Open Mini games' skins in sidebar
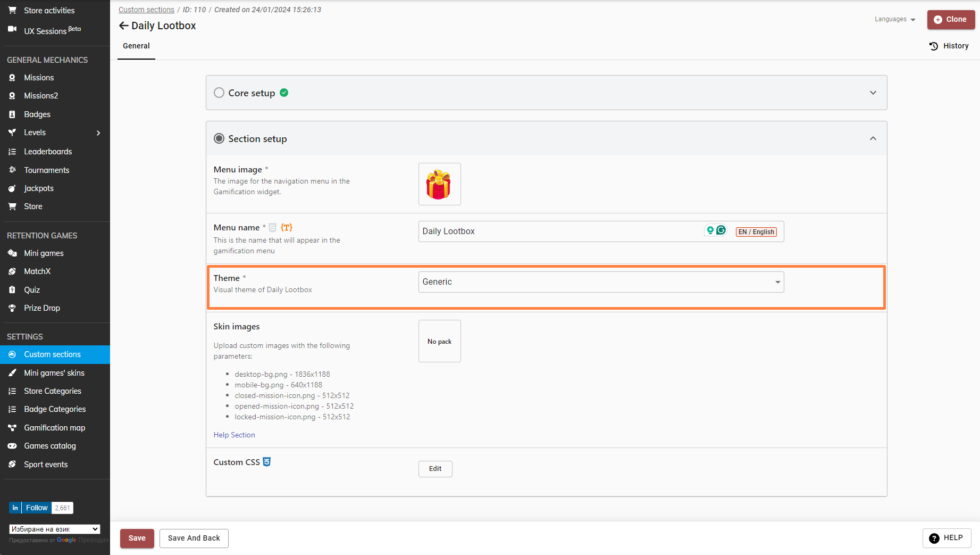Screen dimensions: 980x555 (x=54, y=372)
